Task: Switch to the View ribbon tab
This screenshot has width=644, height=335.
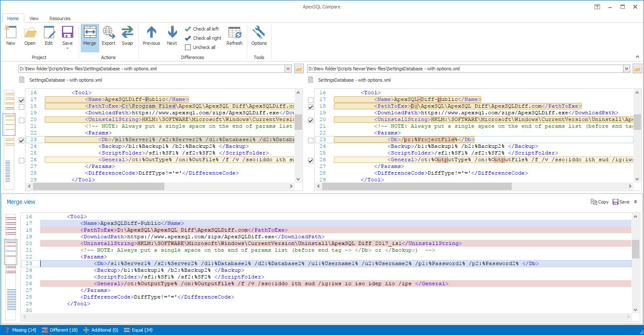Action: click(33, 18)
